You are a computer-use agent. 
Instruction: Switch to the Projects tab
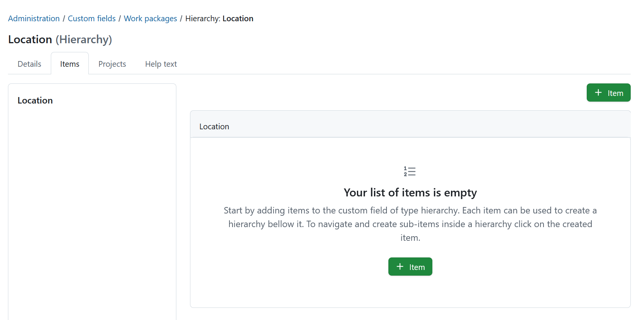112,64
